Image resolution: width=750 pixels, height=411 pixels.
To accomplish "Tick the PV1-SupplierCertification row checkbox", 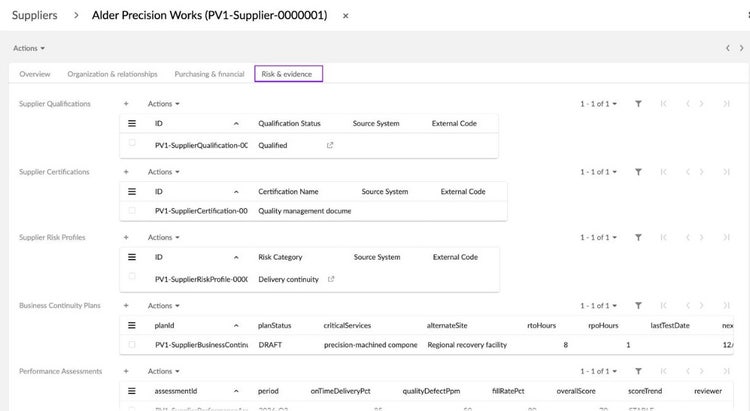I will (x=132, y=211).
